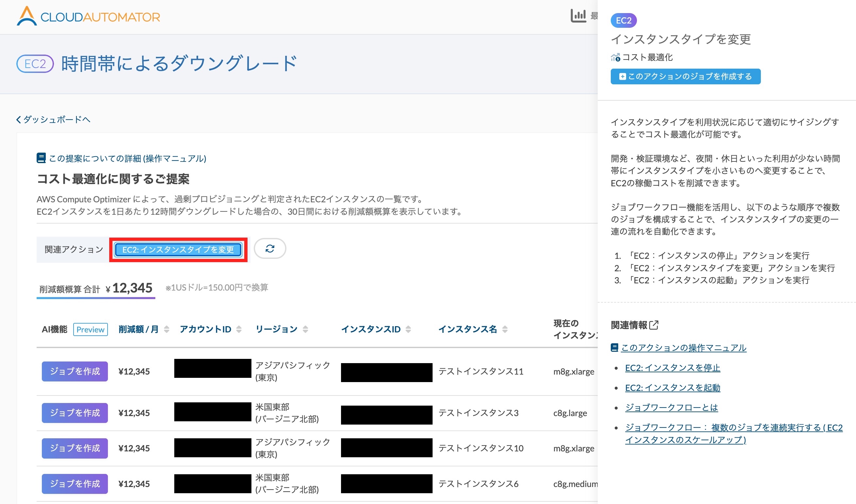Click the 1USドル=150.00円 conversion note

point(217,288)
